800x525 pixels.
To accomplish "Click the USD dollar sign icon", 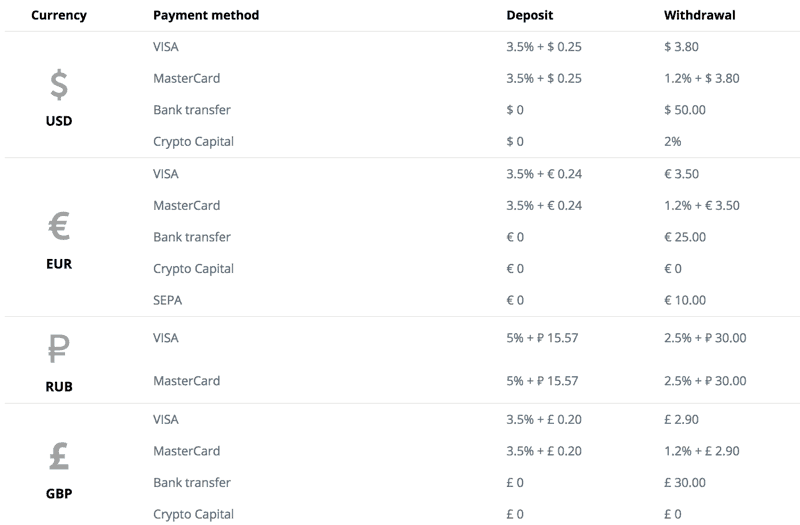I will point(59,84).
